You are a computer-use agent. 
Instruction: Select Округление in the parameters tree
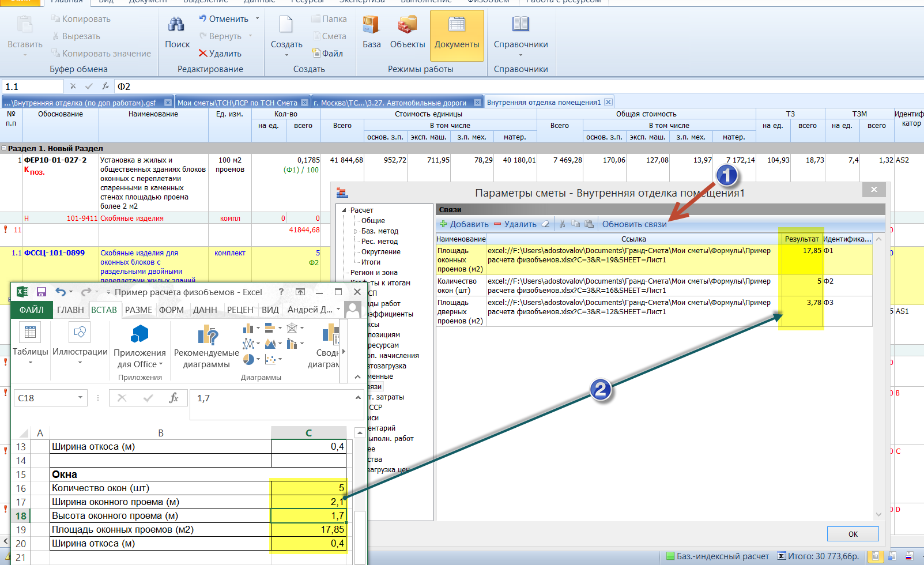[x=380, y=252]
